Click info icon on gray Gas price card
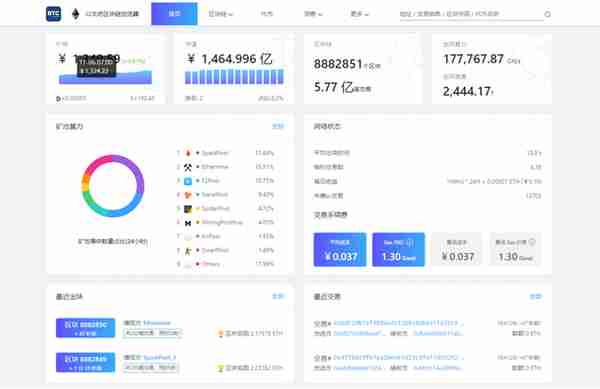 coord(532,242)
